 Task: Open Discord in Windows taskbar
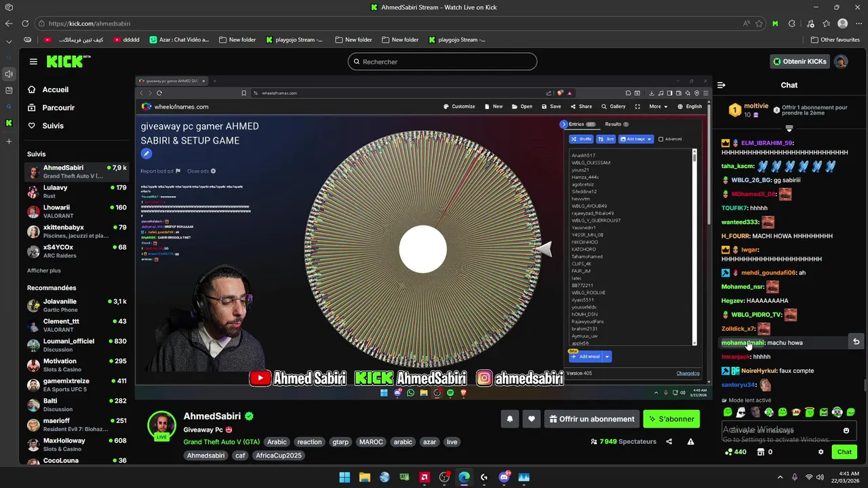504,477
